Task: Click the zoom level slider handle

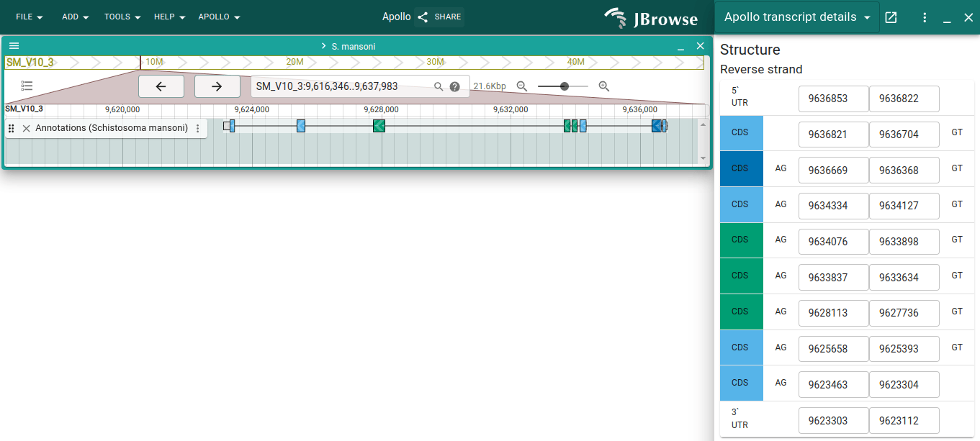Action: tap(565, 86)
